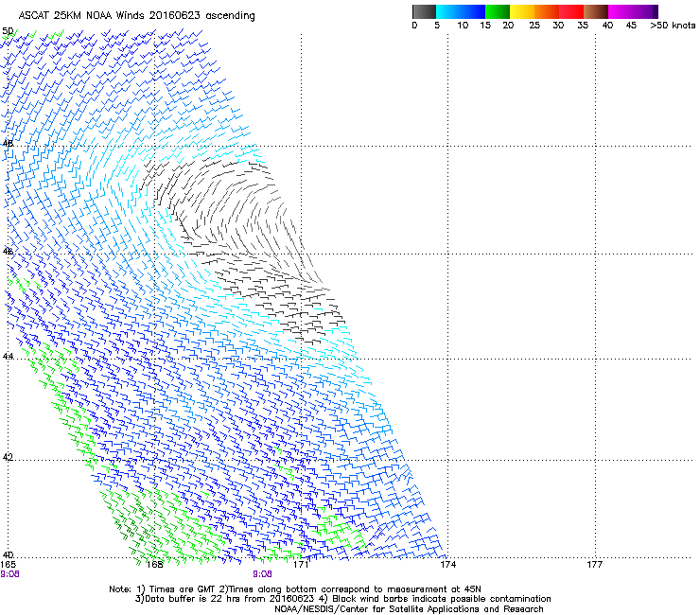Click the longitude label 171

tap(301, 565)
